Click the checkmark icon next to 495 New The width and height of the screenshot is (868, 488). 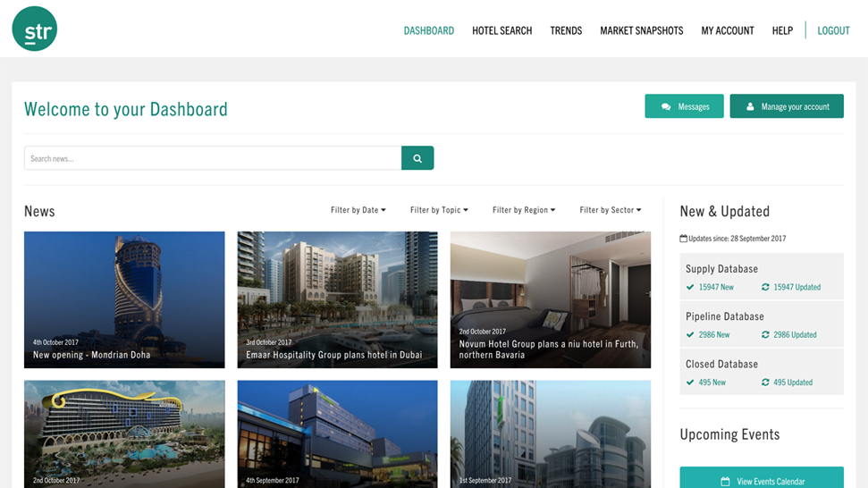(690, 383)
